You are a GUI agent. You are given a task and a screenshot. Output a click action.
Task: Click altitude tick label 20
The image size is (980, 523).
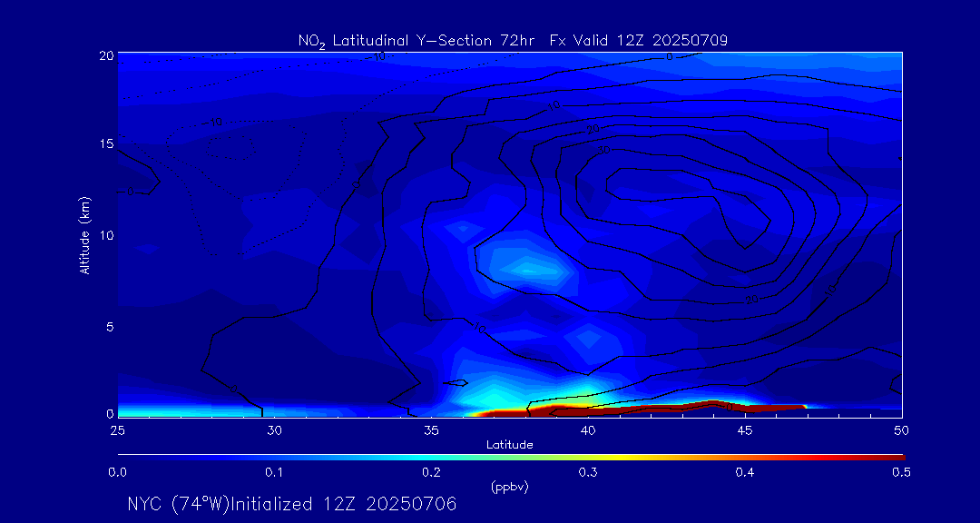[x=105, y=55]
